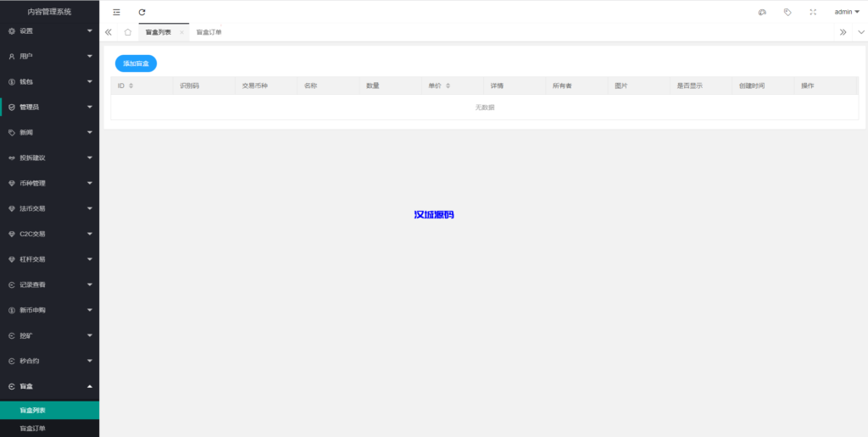The image size is (868, 437).
Task: Click the tag note icon in the header
Action: pyautogui.click(x=787, y=12)
